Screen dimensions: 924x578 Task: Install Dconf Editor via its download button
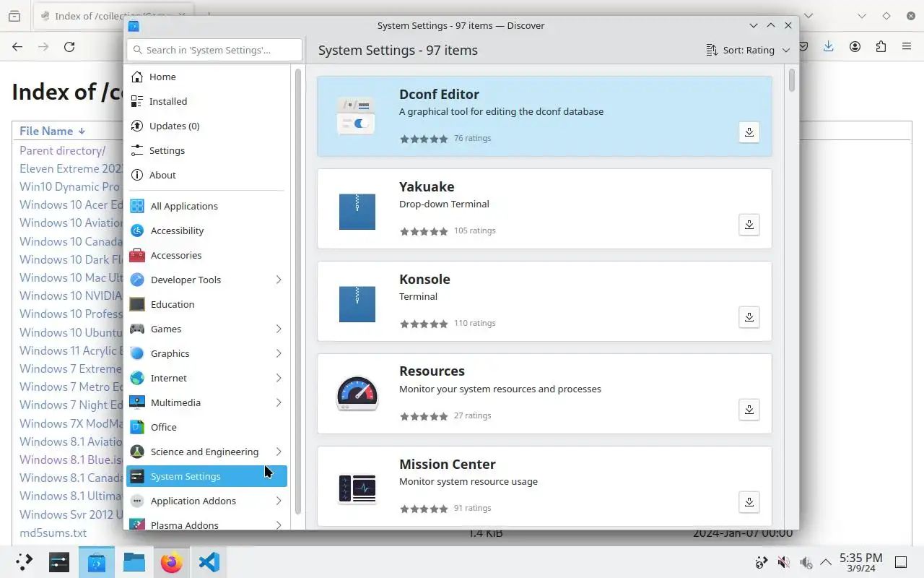(x=749, y=132)
